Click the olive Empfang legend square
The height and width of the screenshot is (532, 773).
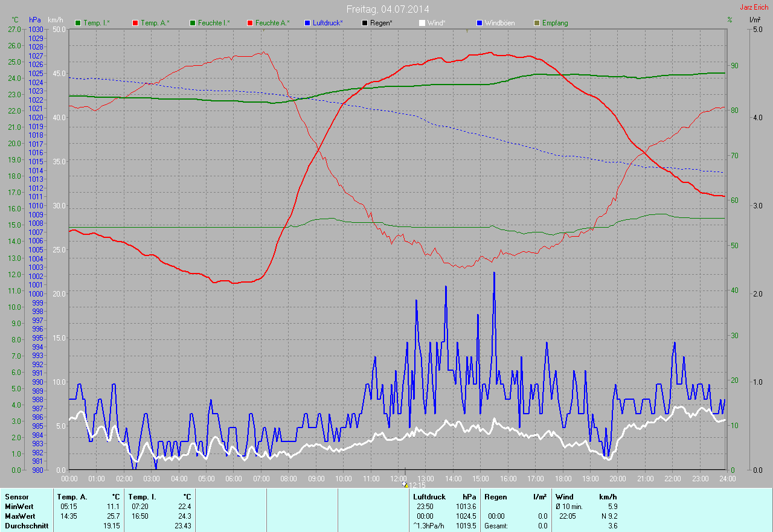click(x=537, y=23)
